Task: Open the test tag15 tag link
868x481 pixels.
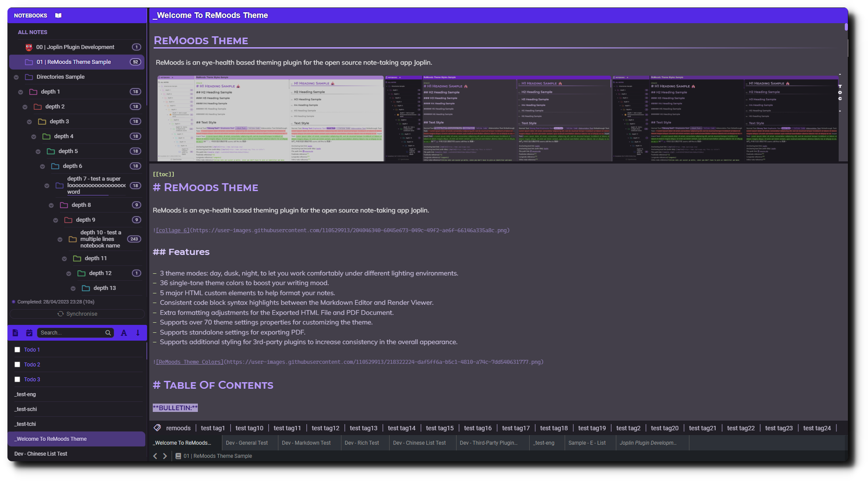Action: pos(439,428)
